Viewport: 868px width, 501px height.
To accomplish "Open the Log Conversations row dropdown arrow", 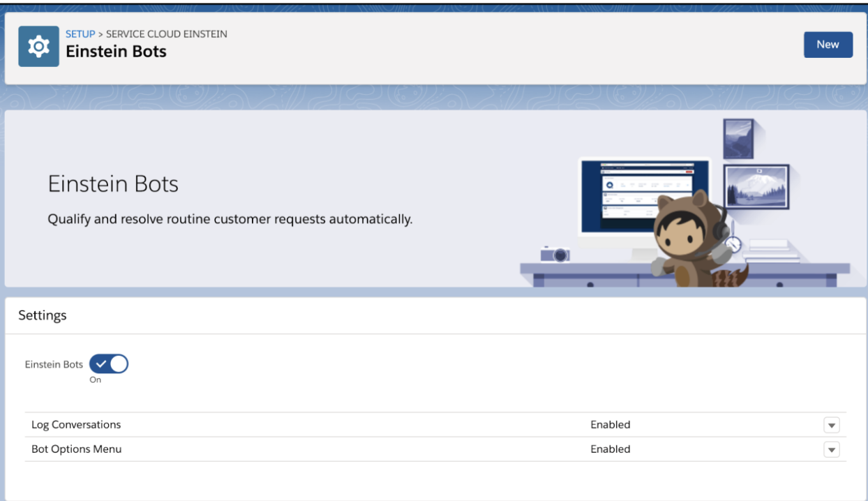I will click(x=832, y=425).
